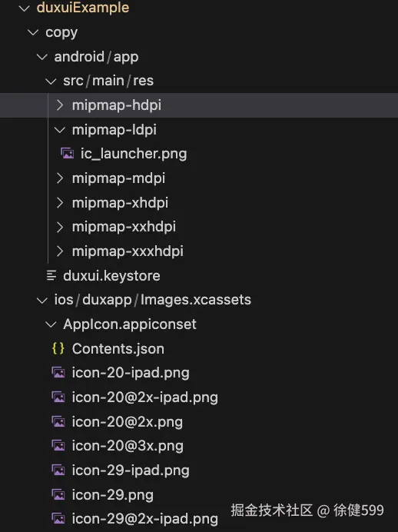Click image icon beside icon-20-ipad.png

pos(58,373)
